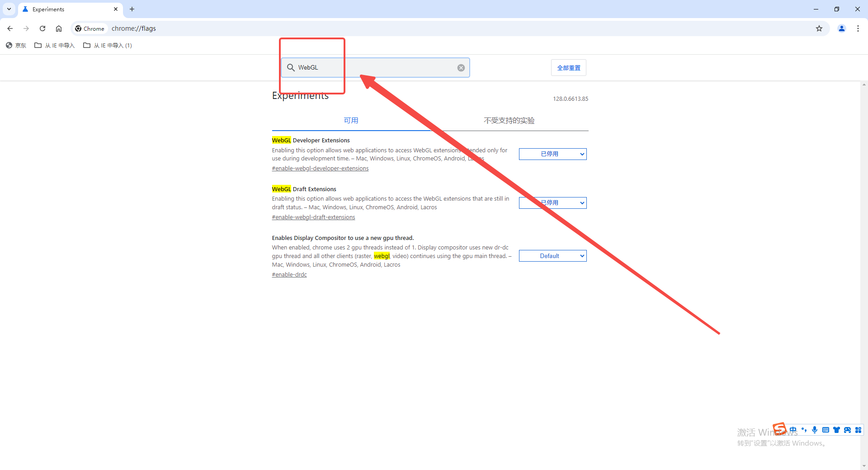Open the 从 IE 中导入 bookmark folder
Viewport: 868px width, 470px height.
(55, 45)
